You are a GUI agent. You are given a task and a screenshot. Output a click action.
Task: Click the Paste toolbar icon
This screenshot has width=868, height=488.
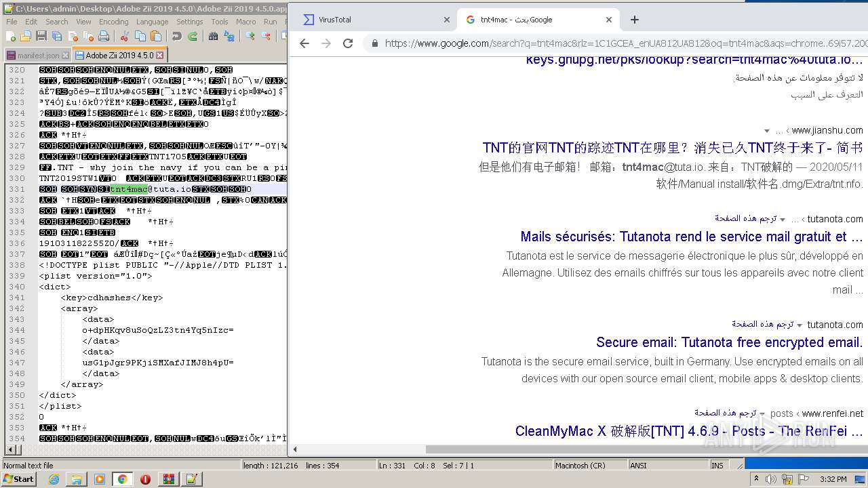click(155, 36)
